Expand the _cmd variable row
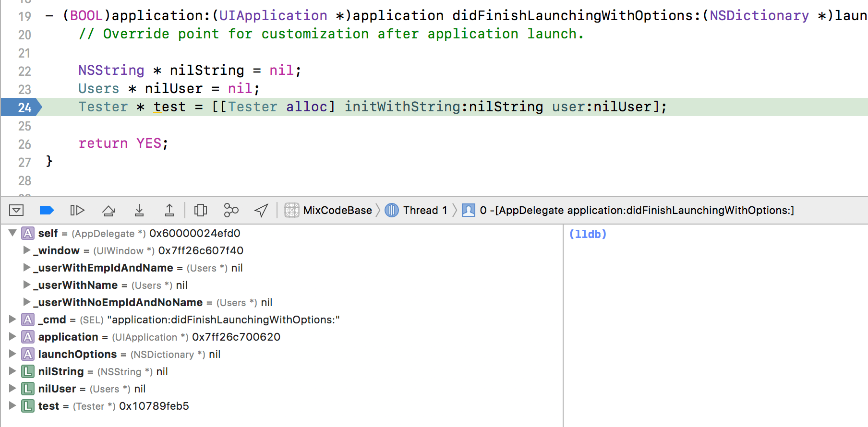 12,319
